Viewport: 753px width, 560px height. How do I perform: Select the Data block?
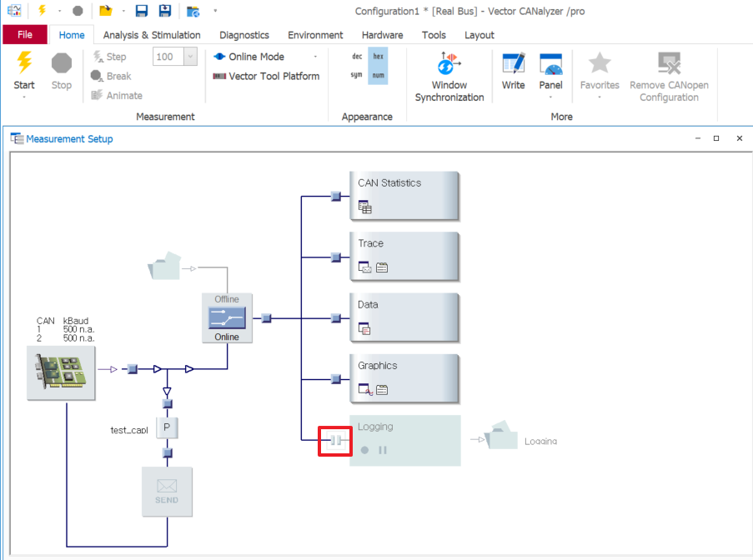pyautogui.click(x=404, y=317)
